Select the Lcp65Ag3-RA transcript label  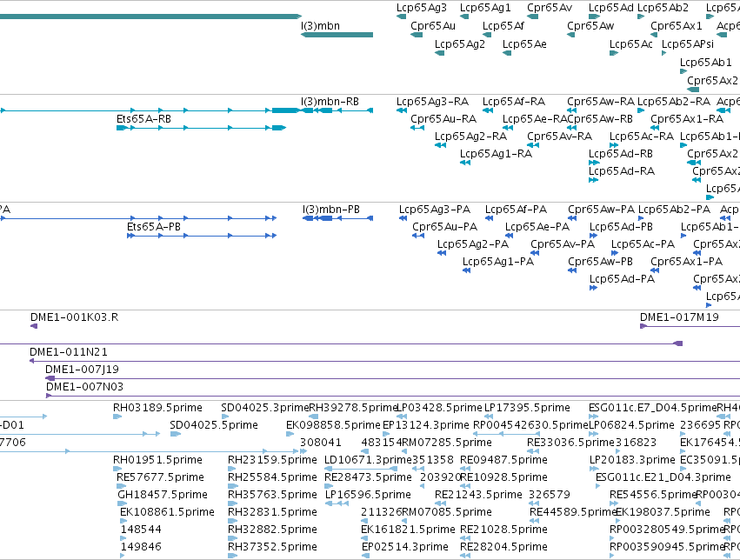pos(432,102)
